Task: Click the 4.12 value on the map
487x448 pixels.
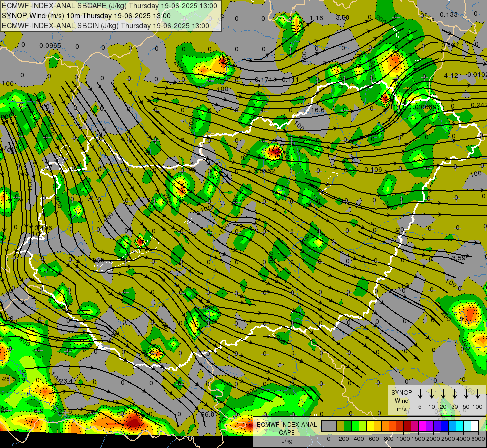Action: click(x=451, y=76)
